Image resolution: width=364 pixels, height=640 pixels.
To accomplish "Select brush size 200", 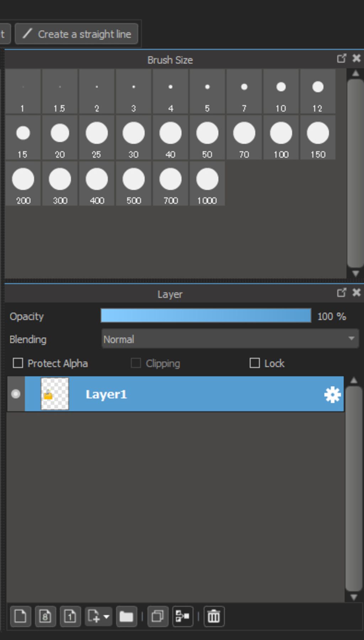I will [23, 184].
